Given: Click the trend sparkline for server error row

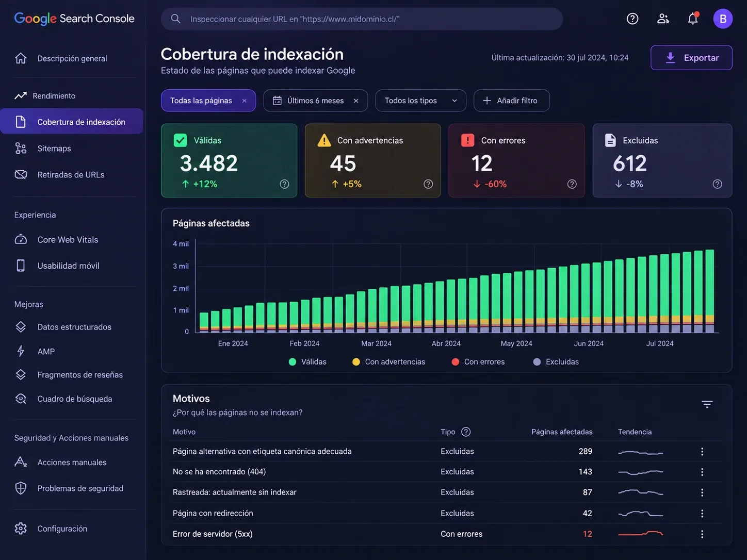Looking at the screenshot, I should point(641,534).
